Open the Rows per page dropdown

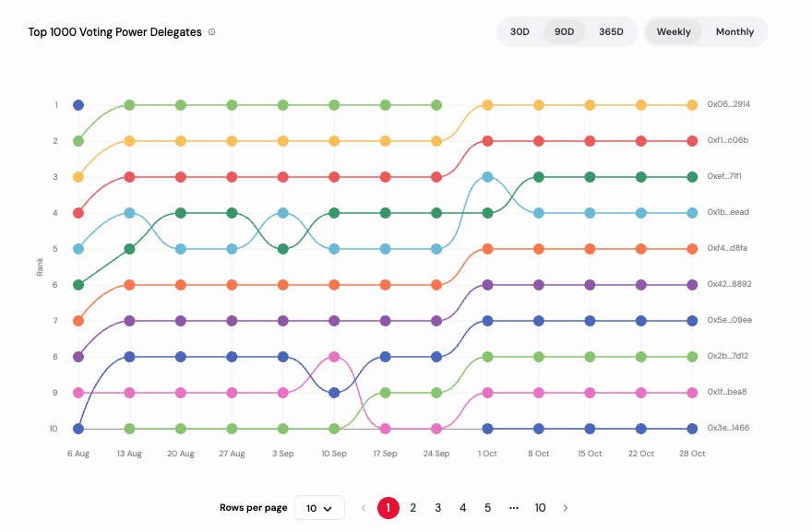click(319, 508)
